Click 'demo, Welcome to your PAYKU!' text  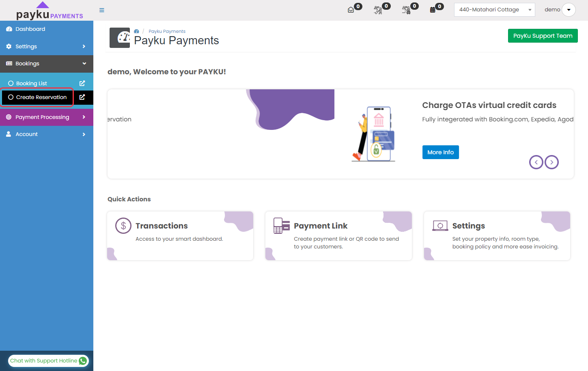[167, 72]
